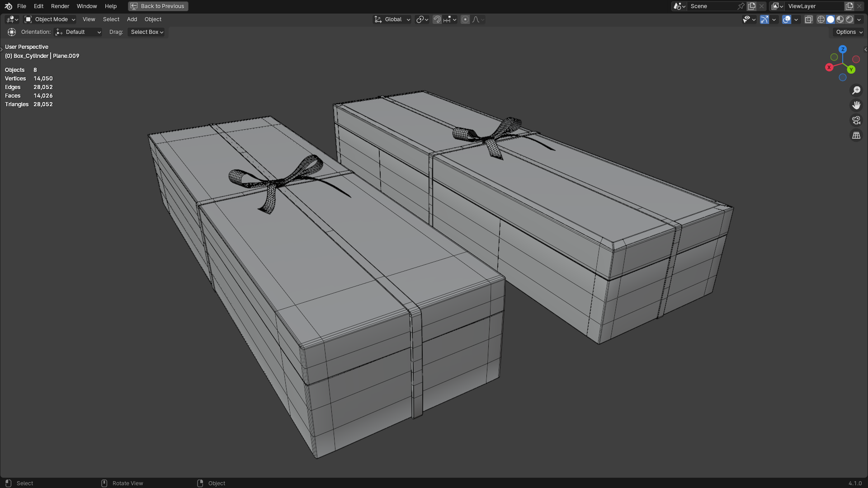Screen dimensions: 868x488
Task: Switch perspective/orthographic grid icon
Action: coord(856,135)
